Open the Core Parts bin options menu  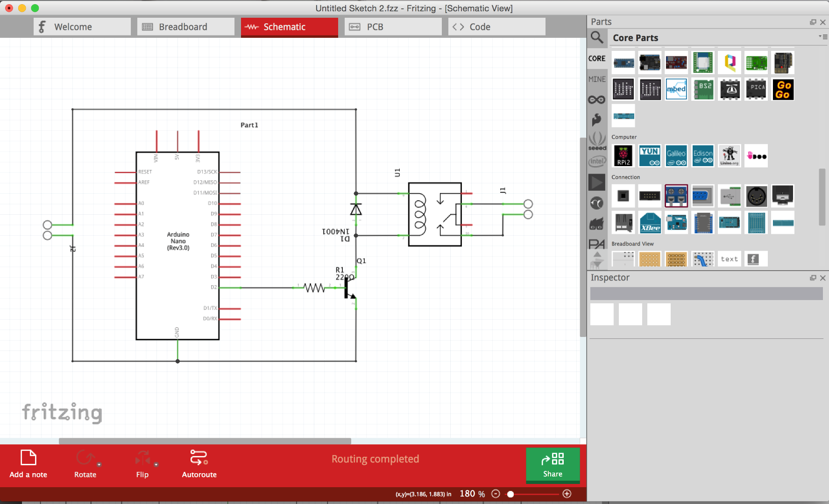tap(823, 36)
